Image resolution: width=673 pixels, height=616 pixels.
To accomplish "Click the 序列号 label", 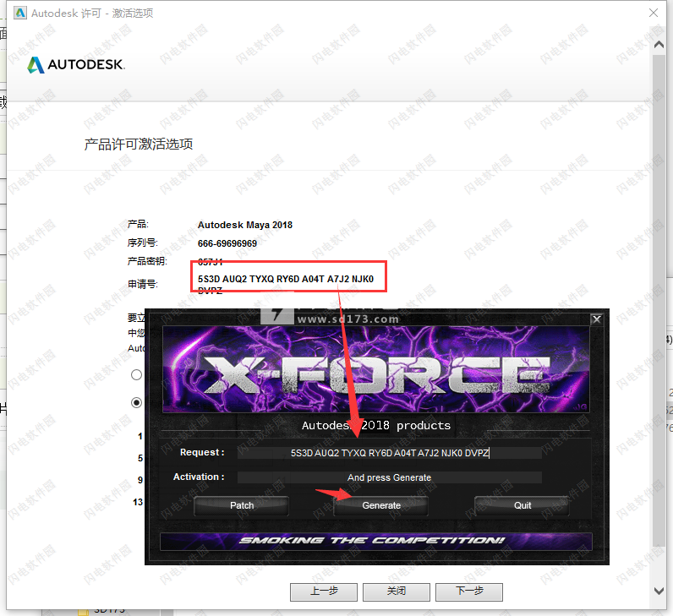I will [143, 243].
